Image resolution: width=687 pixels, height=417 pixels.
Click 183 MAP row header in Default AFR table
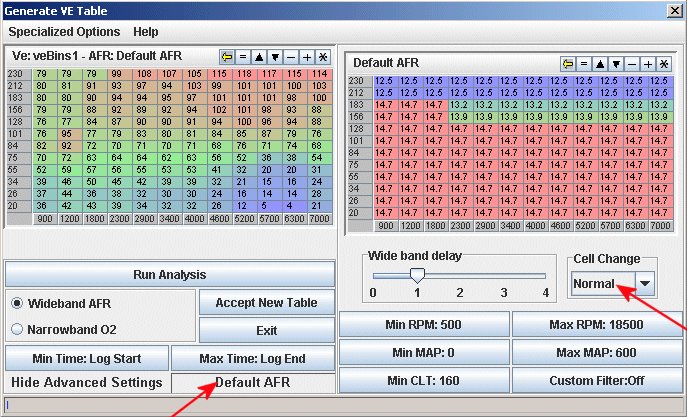click(x=360, y=105)
